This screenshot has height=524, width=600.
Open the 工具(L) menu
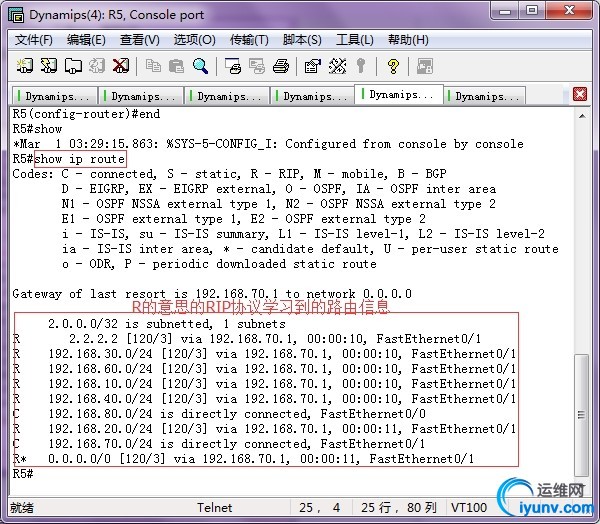354,40
